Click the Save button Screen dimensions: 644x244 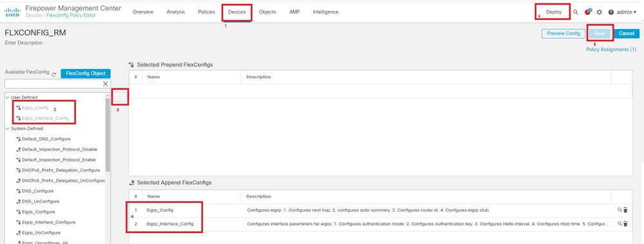click(x=600, y=33)
